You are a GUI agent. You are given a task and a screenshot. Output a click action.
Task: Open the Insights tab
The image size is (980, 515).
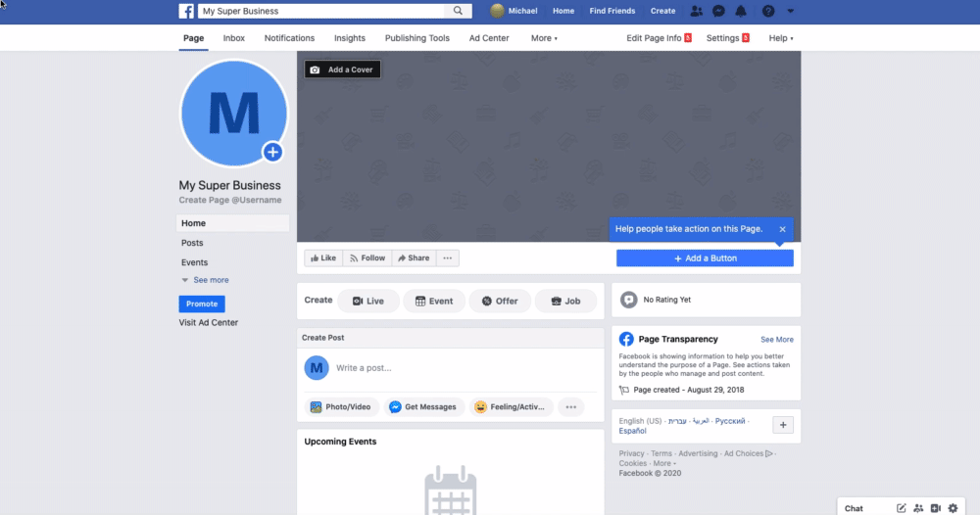click(350, 38)
